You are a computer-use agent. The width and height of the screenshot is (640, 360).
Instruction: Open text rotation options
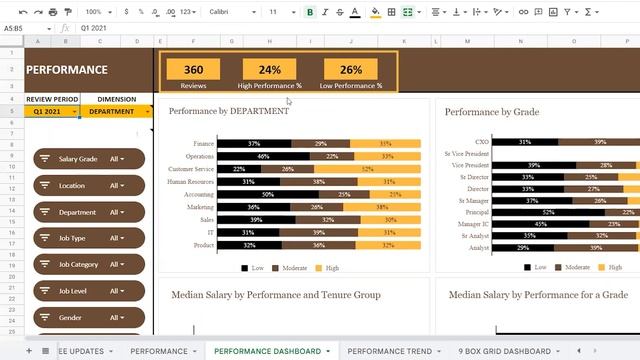pos(500,12)
